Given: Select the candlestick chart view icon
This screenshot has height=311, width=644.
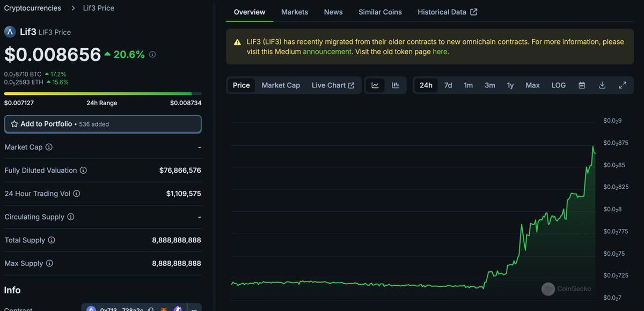Looking at the screenshot, I should point(396,85).
